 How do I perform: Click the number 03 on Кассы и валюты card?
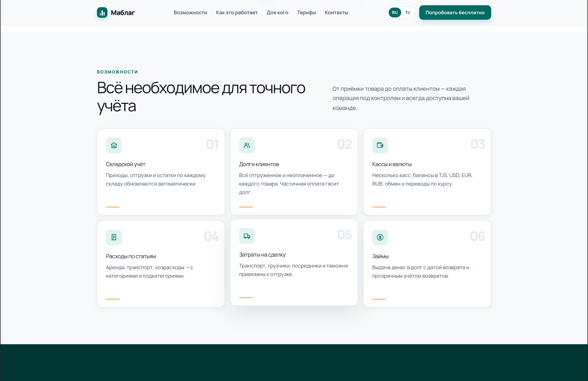(x=478, y=144)
